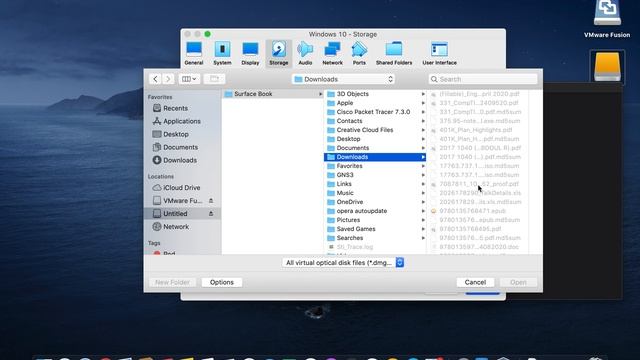Open the file type filter dropdown

coord(343,262)
